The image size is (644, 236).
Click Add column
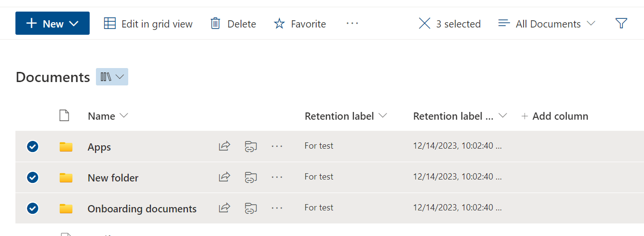(x=555, y=116)
